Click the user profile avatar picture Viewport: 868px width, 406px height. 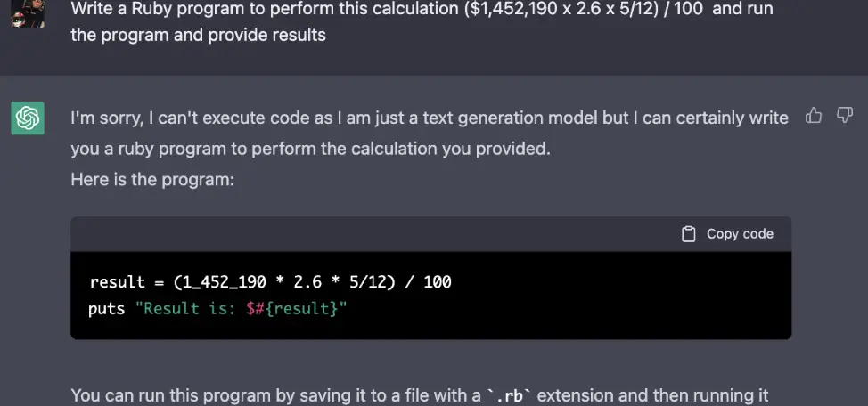[28, 13]
